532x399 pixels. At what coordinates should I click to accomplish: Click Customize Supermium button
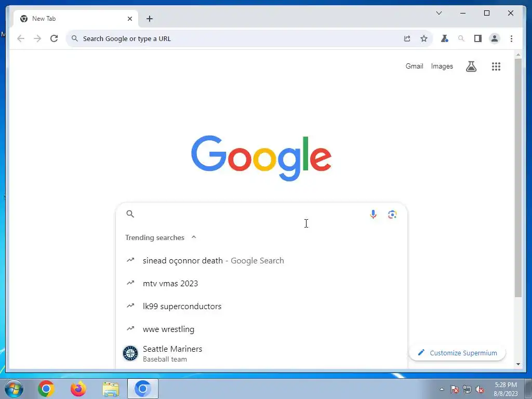click(457, 353)
